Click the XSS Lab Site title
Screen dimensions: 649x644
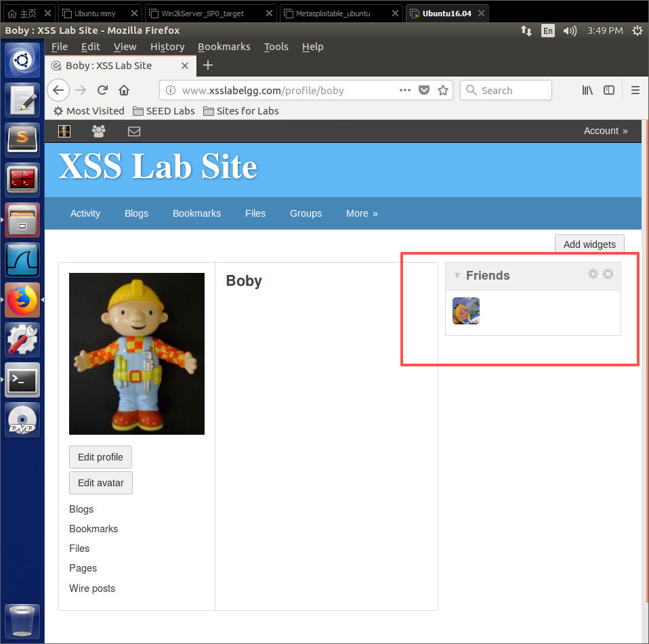pos(158,167)
